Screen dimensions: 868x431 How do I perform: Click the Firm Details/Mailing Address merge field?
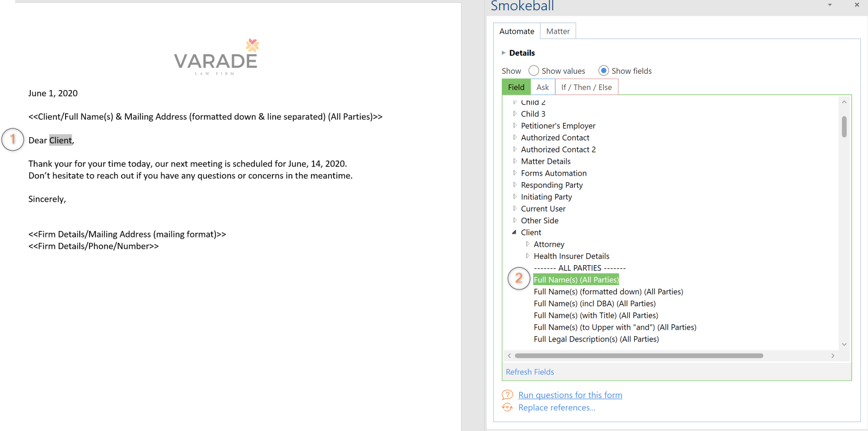pyautogui.click(x=127, y=234)
